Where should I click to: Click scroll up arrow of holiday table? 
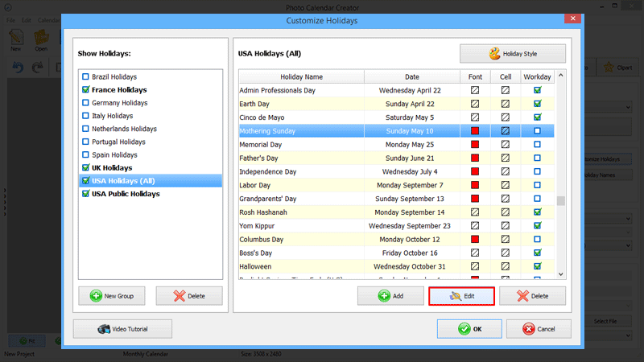(560, 76)
